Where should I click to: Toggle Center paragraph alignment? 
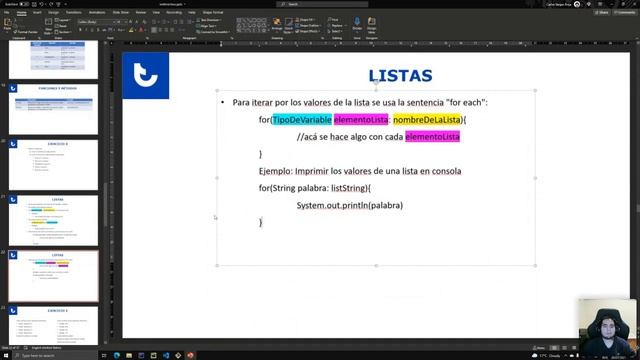point(160,30)
